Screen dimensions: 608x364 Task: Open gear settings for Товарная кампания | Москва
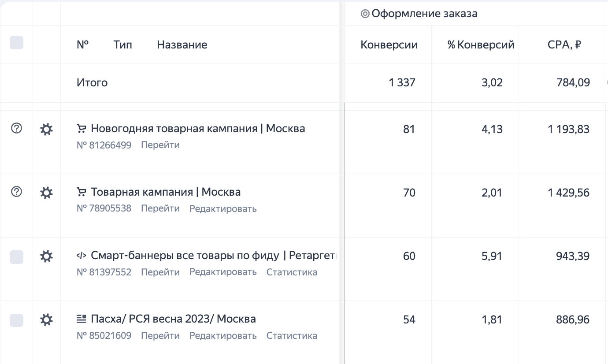coord(46,193)
